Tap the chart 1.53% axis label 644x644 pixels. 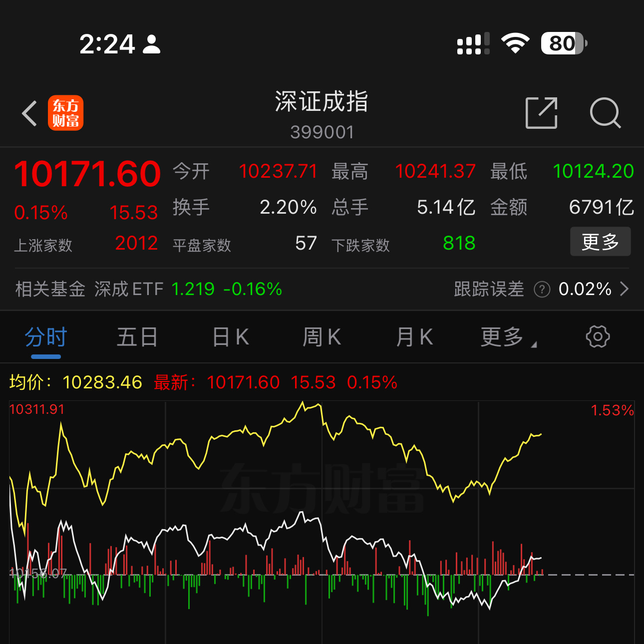tap(612, 410)
